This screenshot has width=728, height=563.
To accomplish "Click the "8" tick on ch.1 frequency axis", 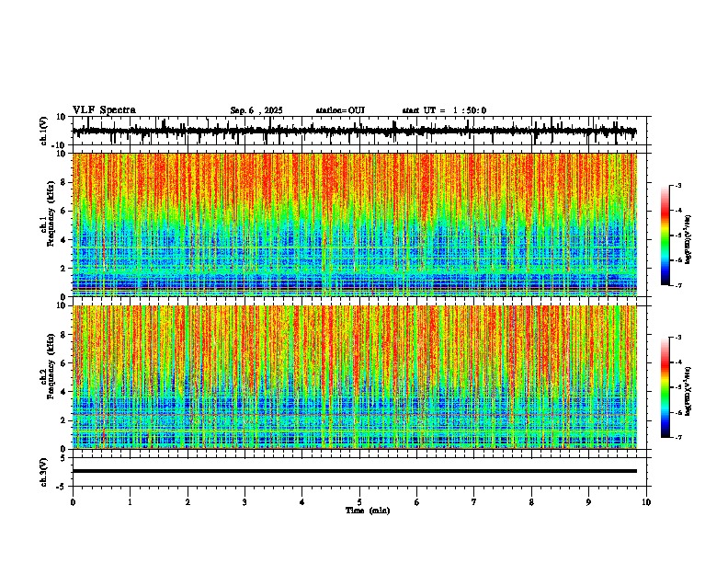I will pos(64,182).
